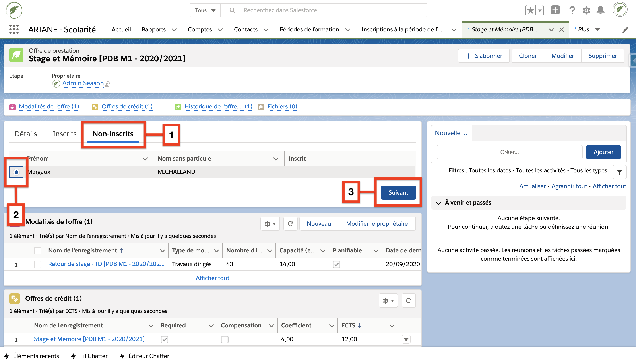This screenshot has height=364, width=636.
Task: Toggle the Compensation checkbox for Stage et Mémoire
Action: pos(225,339)
